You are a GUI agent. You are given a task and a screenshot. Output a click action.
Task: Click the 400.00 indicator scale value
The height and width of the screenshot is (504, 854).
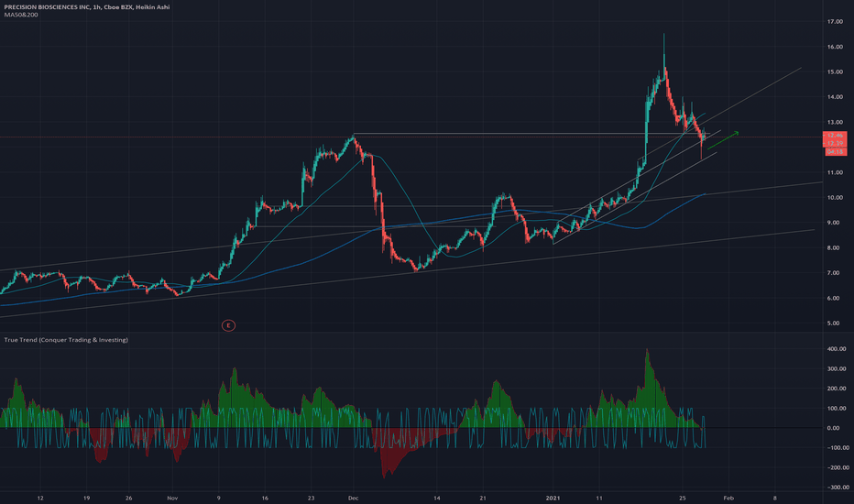(837, 349)
